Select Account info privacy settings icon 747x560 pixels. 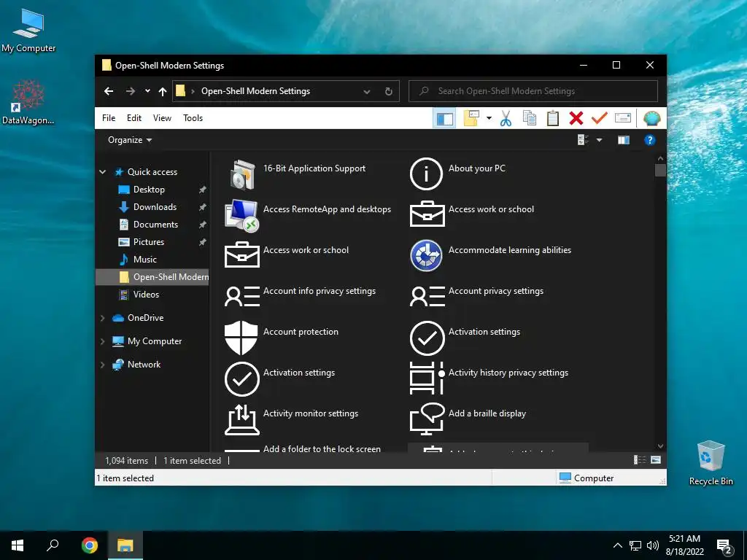pos(242,296)
